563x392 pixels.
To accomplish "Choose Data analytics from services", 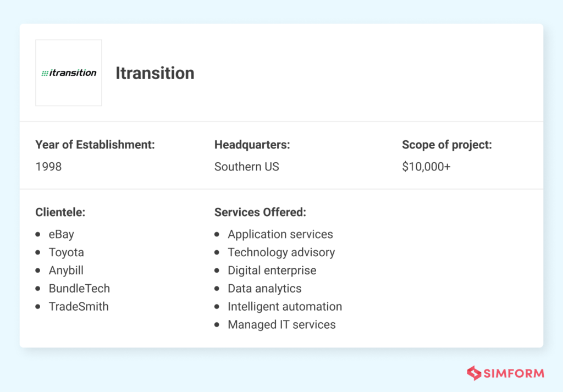I will [x=264, y=289].
